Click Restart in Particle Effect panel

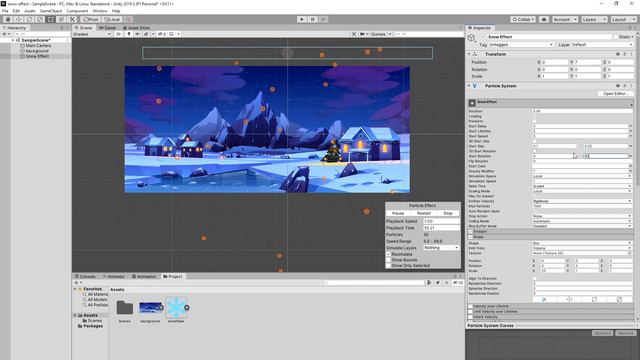(x=424, y=213)
